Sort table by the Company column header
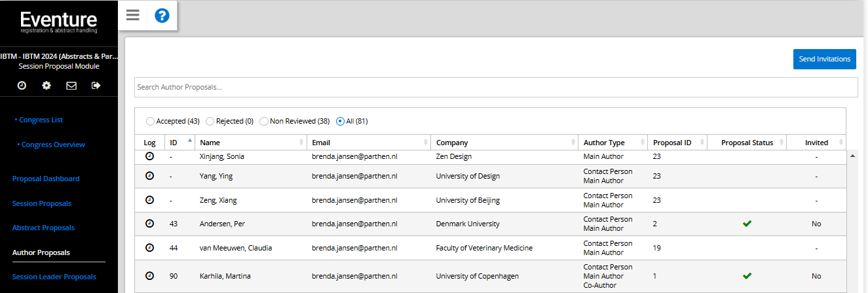The width and height of the screenshot is (868, 293). 505,143
